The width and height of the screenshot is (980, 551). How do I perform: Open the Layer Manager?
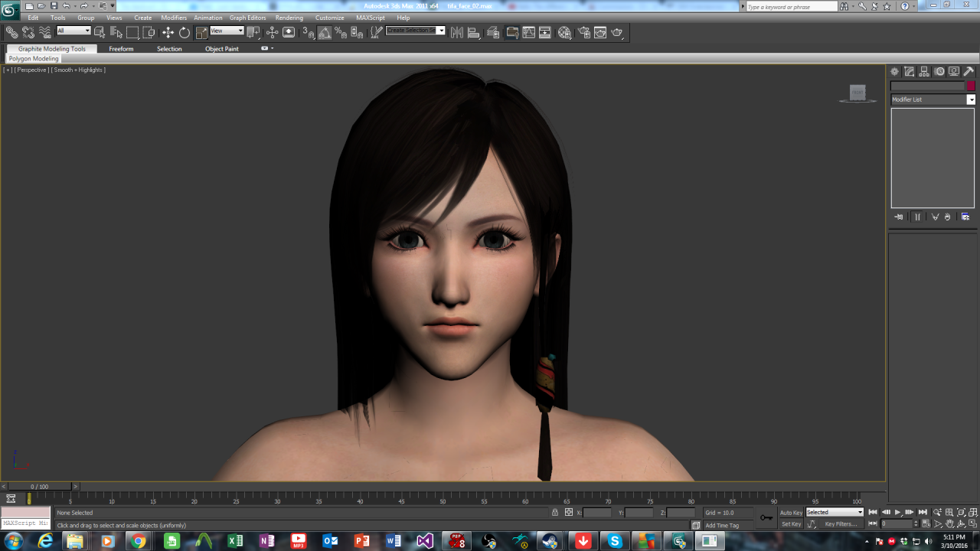coord(494,32)
